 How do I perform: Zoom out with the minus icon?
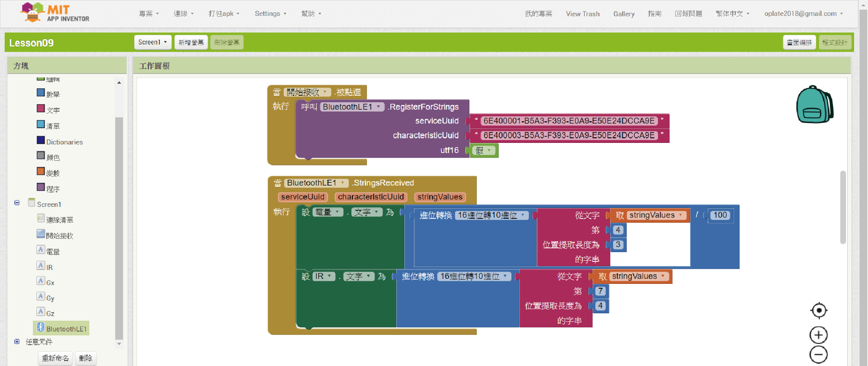(x=818, y=354)
